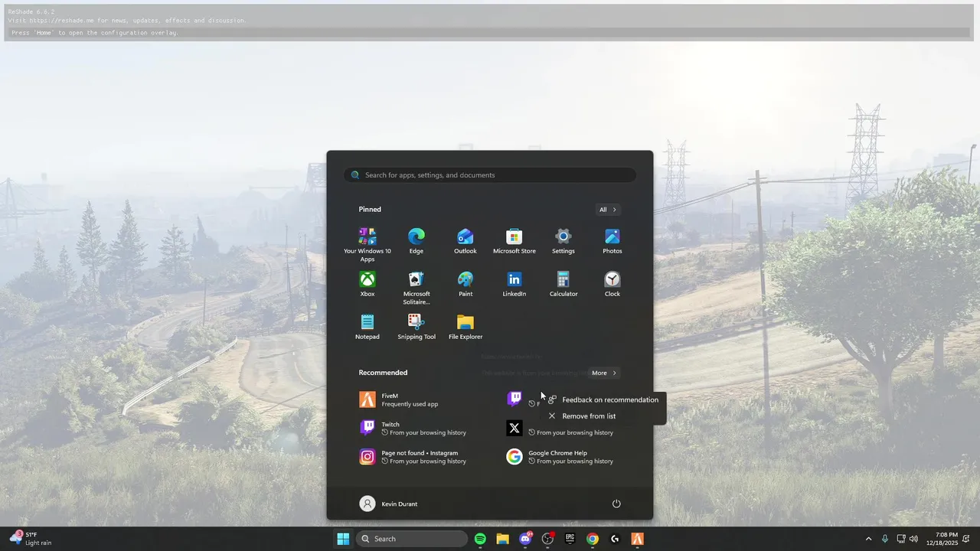980x551 pixels.
Task: Open Clock pinned app
Action: tap(612, 284)
